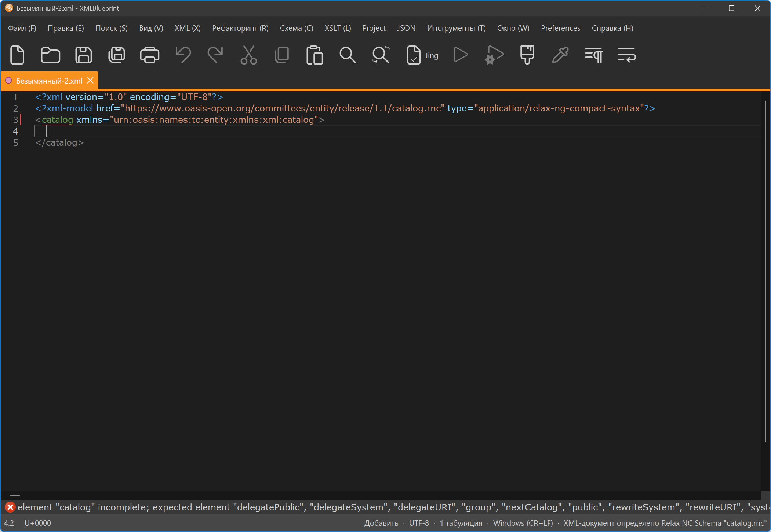
Task: Click the xmlns namespace value on line 3
Action: (214, 120)
